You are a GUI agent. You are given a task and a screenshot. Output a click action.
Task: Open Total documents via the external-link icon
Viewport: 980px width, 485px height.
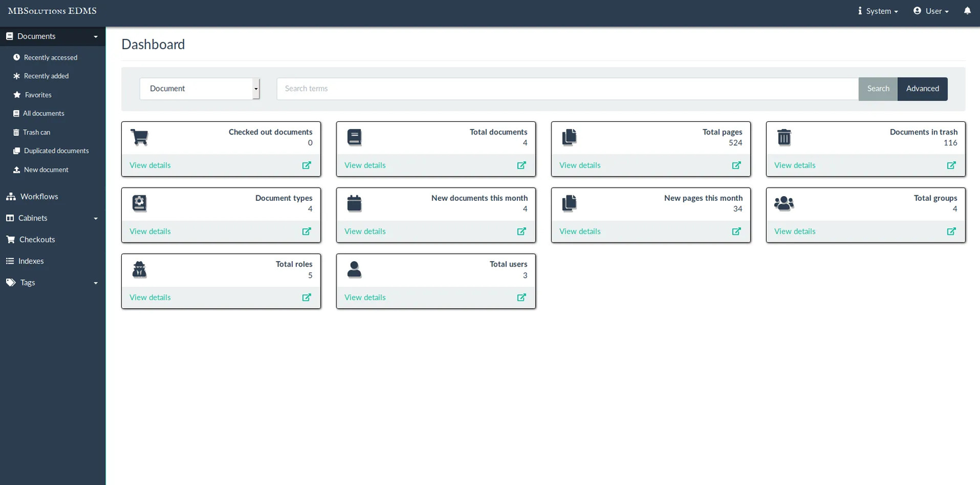tap(522, 165)
